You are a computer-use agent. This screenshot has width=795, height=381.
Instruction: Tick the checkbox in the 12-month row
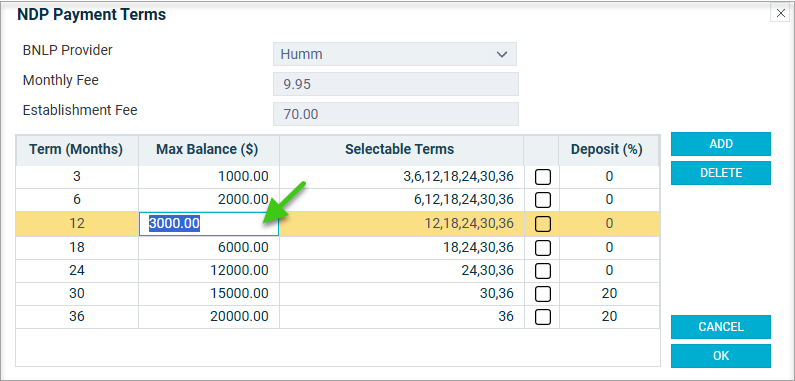543,224
